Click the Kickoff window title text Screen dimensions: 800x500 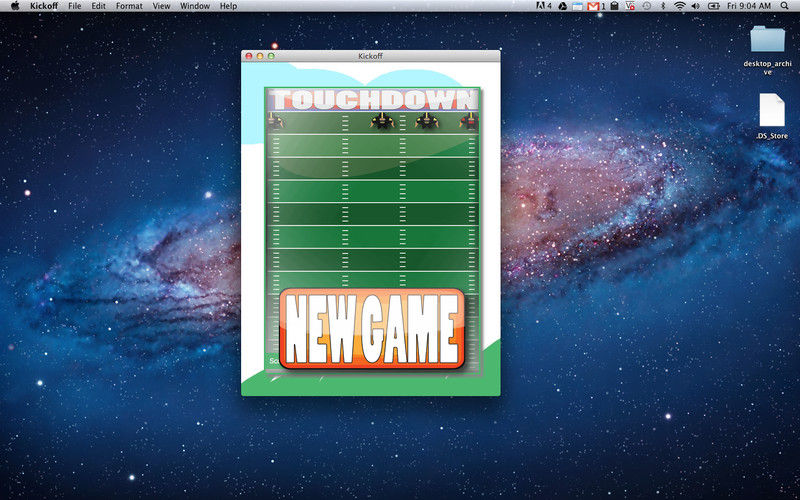click(x=370, y=56)
